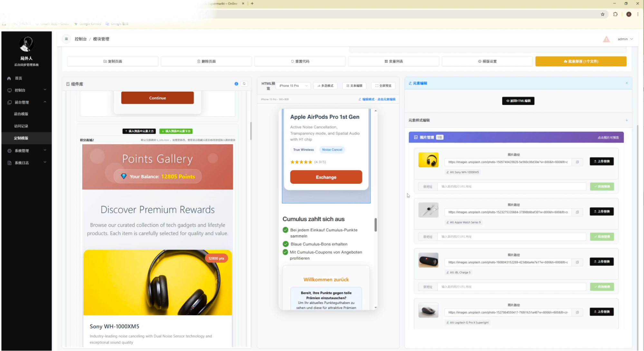Click 上传替换 for JBL Charge 5 image
644x351 pixels.
coord(601,261)
